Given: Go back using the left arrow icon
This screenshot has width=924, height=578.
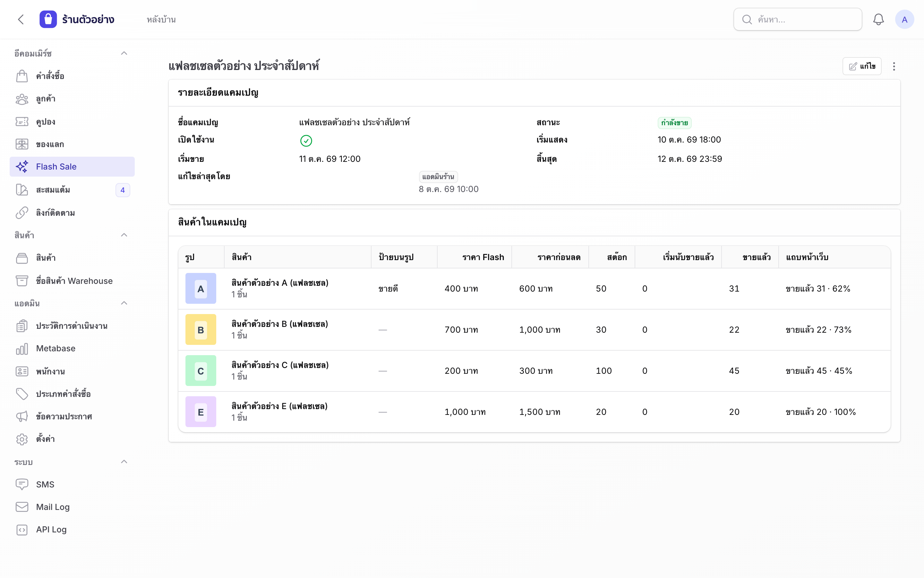Looking at the screenshot, I should click(x=21, y=20).
